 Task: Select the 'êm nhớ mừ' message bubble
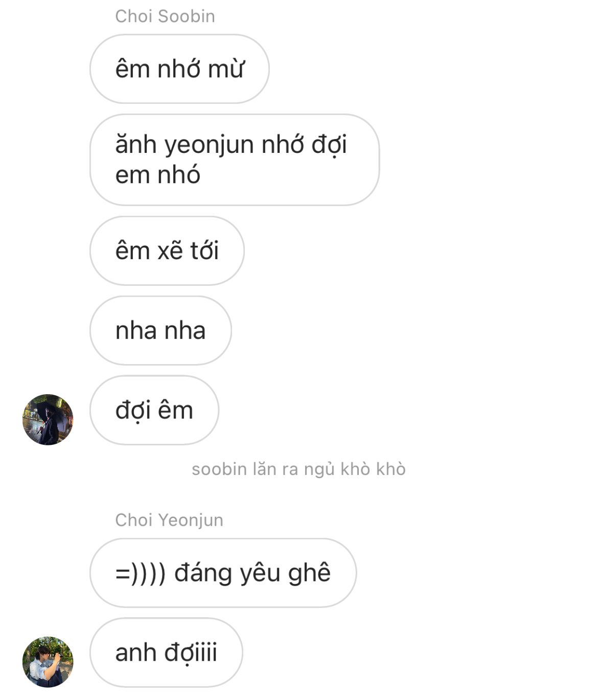[x=179, y=69]
